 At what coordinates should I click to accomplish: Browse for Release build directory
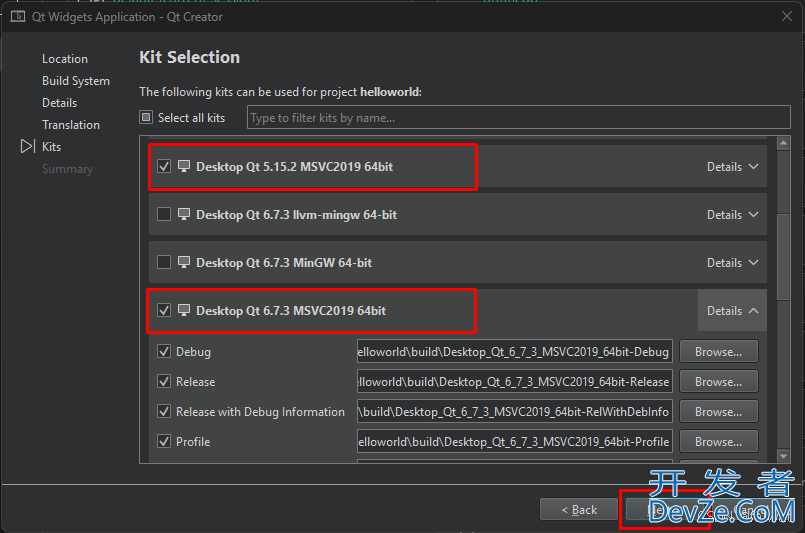[x=719, y=382]
